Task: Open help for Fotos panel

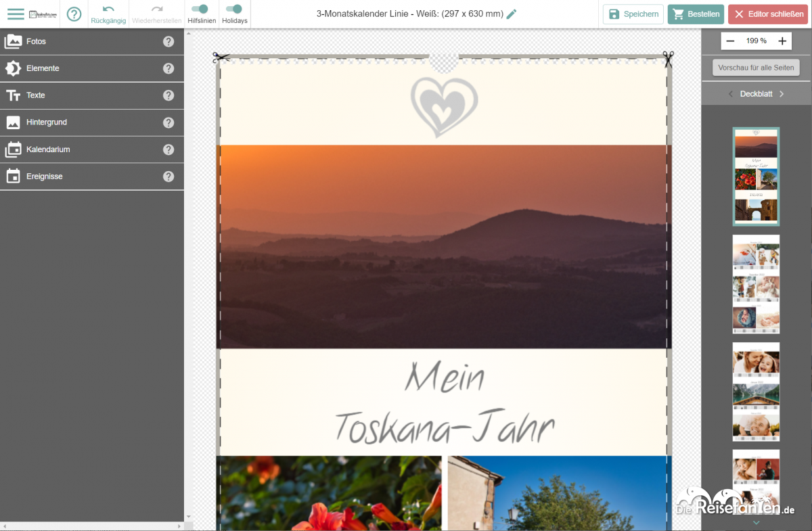Action: point(168,42)
